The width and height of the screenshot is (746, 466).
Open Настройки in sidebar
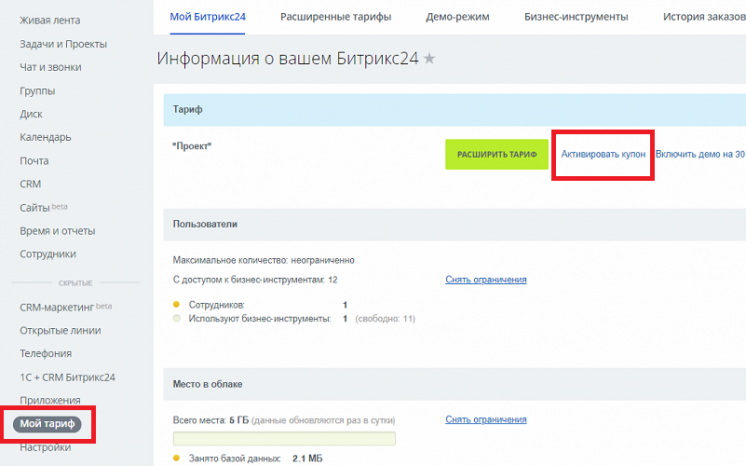pyautogui.click(x=45, y=447)
